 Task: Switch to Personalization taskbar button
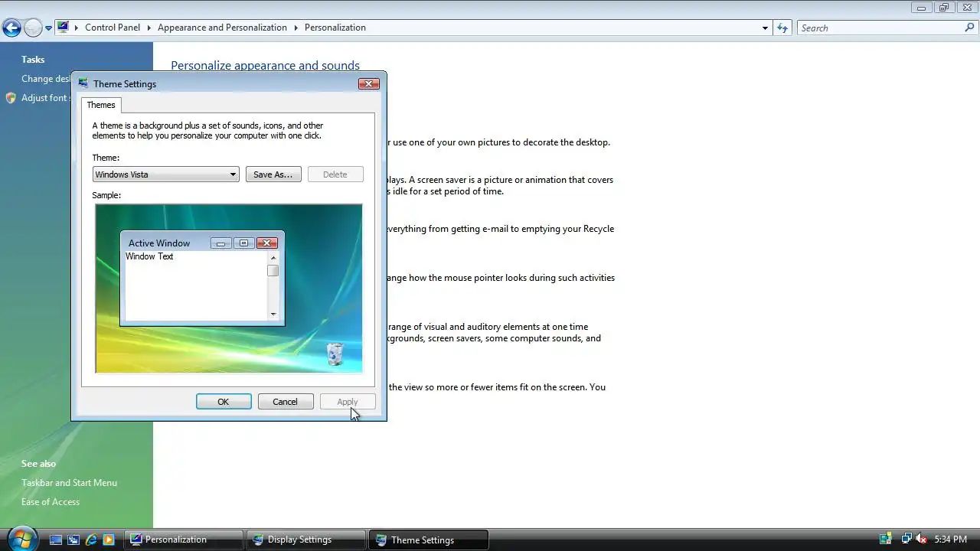[184, 540]
